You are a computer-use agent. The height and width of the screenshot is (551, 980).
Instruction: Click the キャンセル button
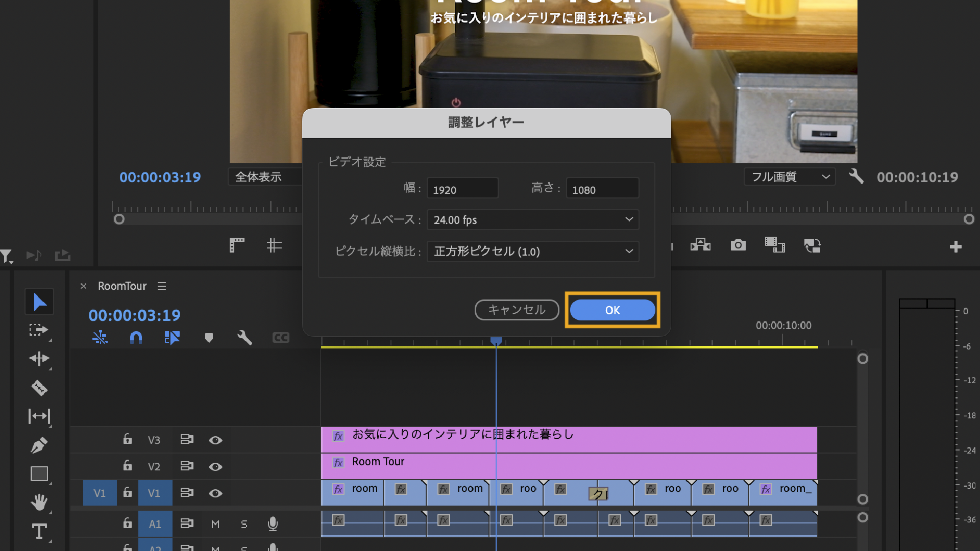click(517, 310)
